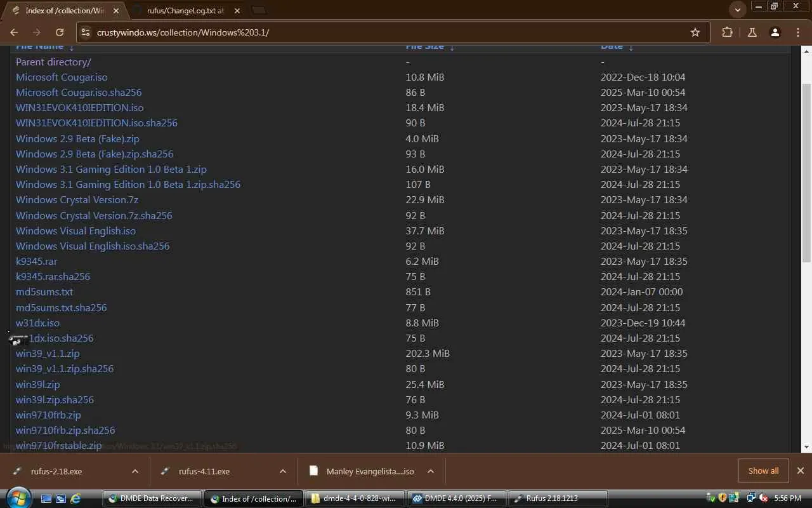Open the downloaded rufus-4.11.exe item
812x508 pixels.
click(x=204, y=471)
